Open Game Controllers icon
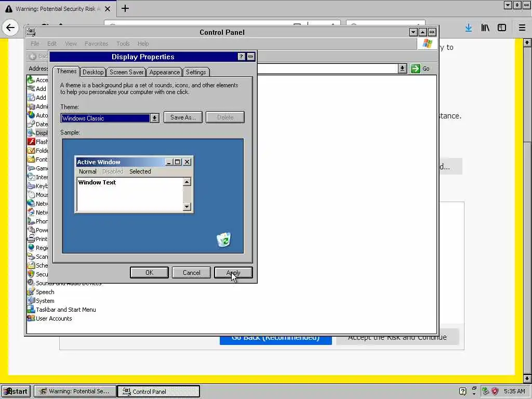The image size is (532, 399). 31,168
